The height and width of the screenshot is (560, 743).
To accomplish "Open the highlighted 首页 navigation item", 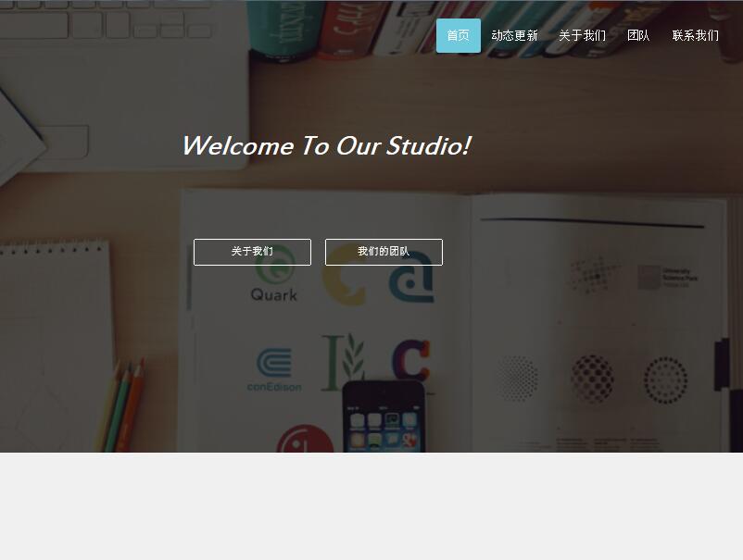I will [459, 35].
